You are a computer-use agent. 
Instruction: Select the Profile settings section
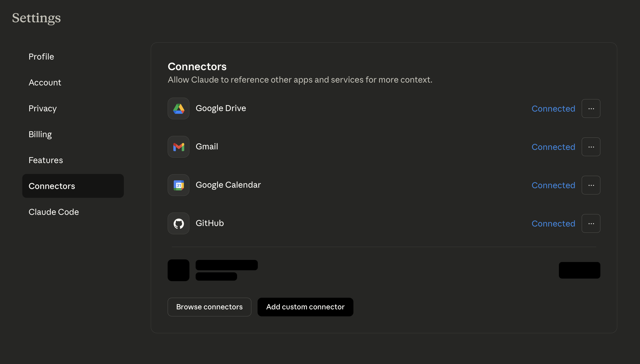click(x=41, y=56)
